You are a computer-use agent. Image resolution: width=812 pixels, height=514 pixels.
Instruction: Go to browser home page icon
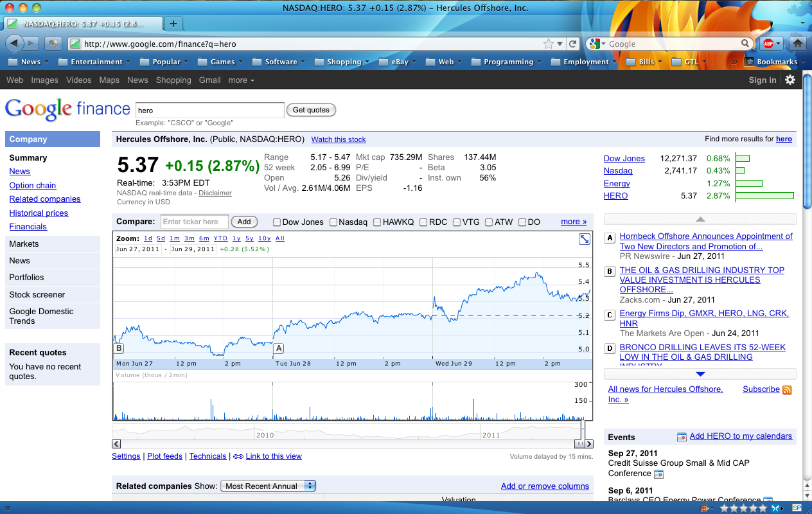797,44
